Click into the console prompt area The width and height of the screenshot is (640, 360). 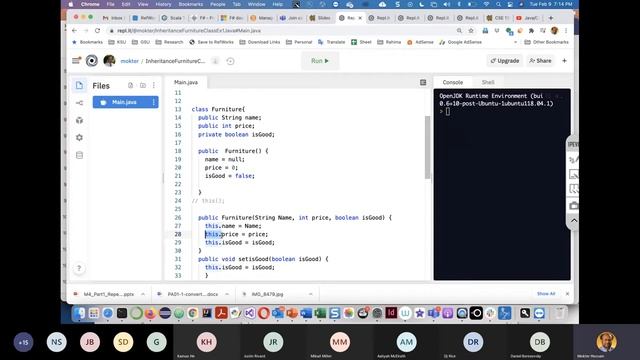pos(448,111)
